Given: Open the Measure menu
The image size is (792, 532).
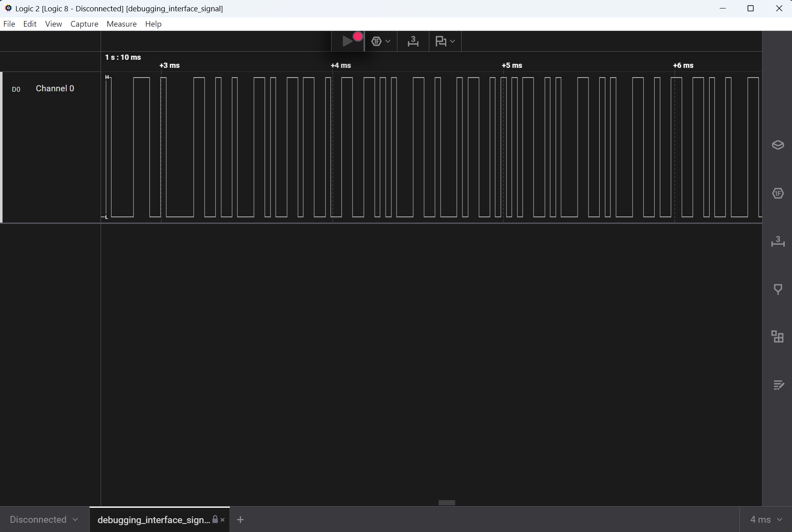Looking at the screenshot, I should tap(121, 24).
